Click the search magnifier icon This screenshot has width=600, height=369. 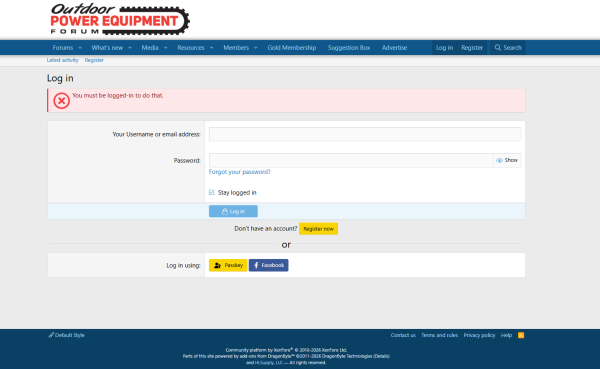click(497, 48)
